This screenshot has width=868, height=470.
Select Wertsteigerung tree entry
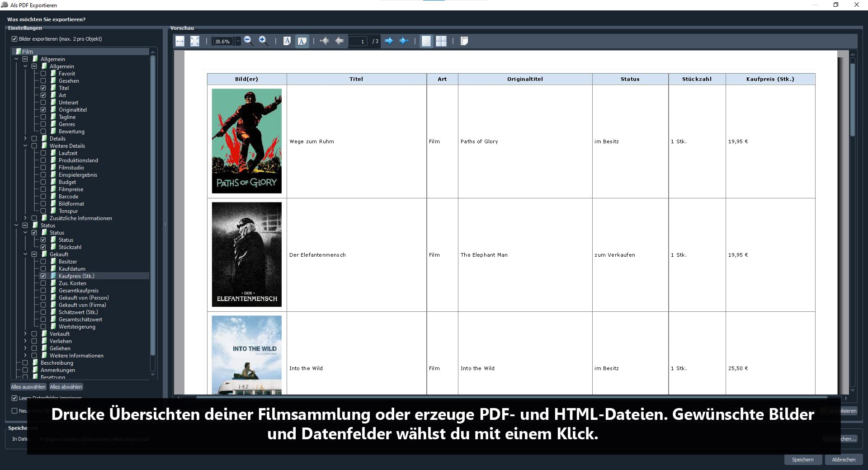coord(77,327)
